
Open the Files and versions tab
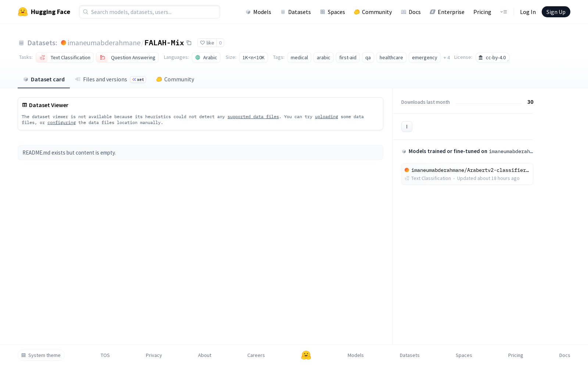click(x=110, y=79)
